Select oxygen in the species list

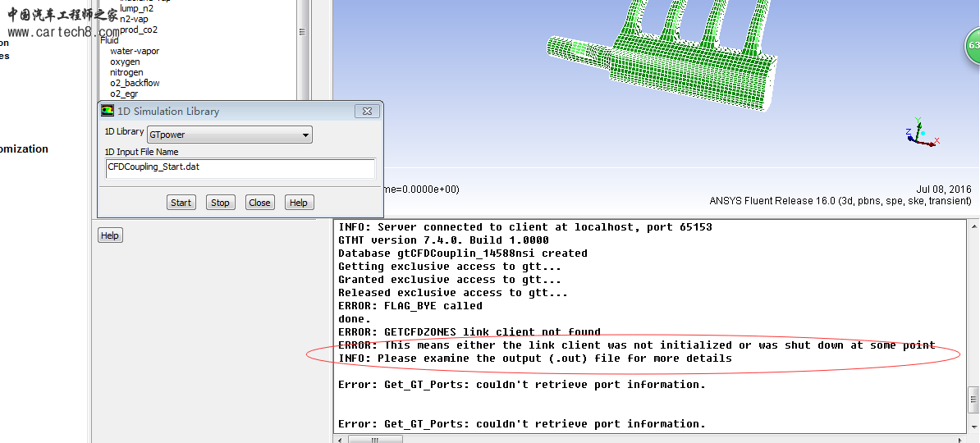[x=125, y=62]
